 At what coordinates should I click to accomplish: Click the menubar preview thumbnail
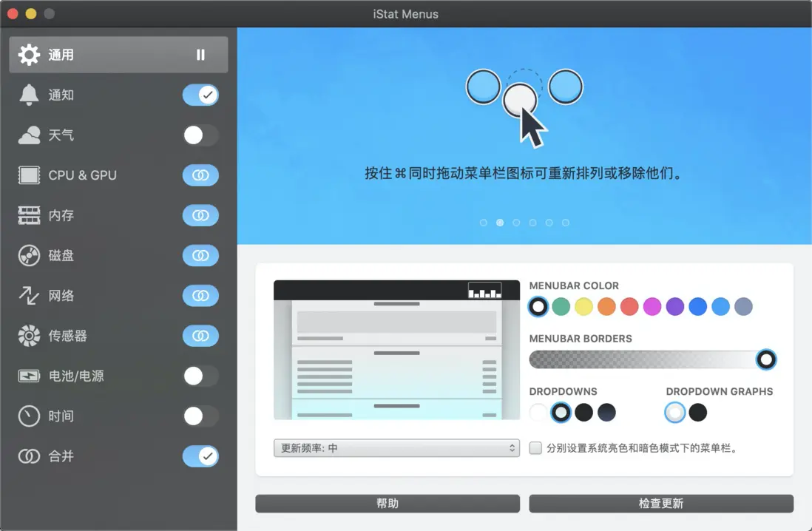396,350
